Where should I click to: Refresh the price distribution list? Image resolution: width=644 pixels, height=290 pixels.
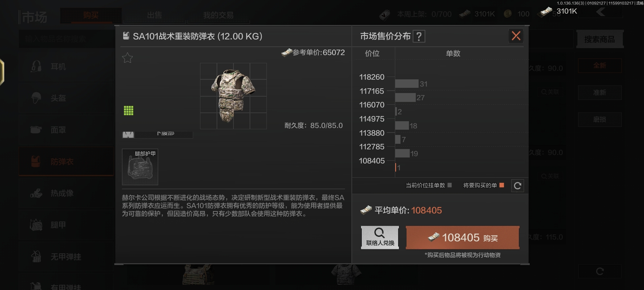click(518, 186)
